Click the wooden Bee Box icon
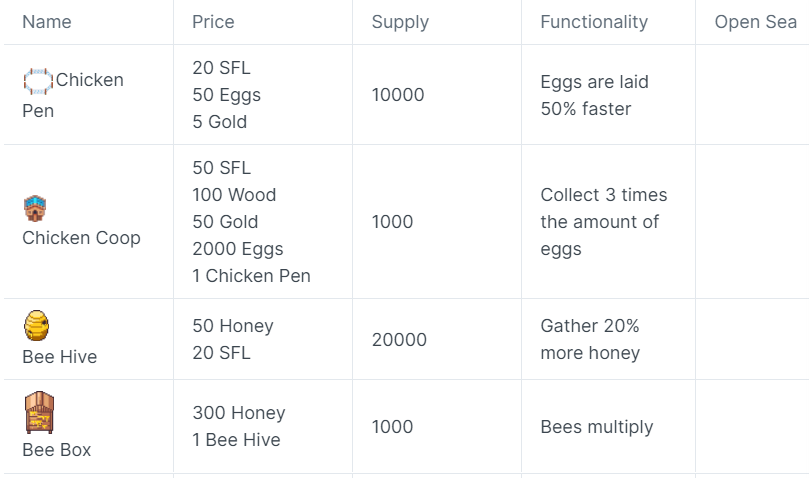Screen dimensions: 809x478 (x=39, y=412)
